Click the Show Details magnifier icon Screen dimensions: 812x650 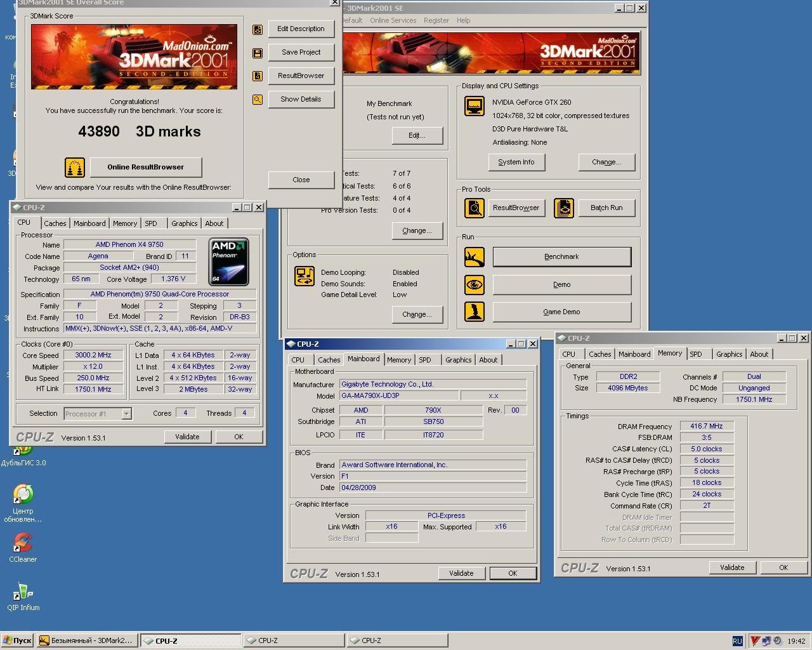(x=258, y=100)
